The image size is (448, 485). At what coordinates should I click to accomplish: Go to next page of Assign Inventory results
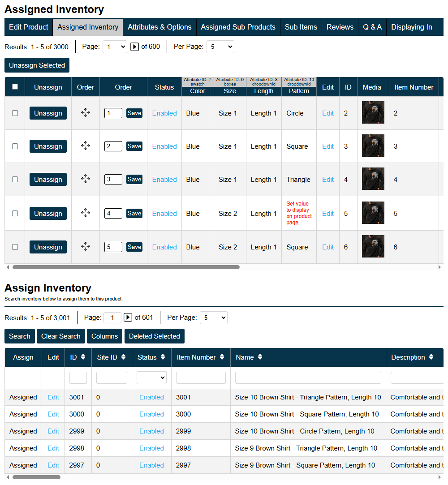point(128,318)
